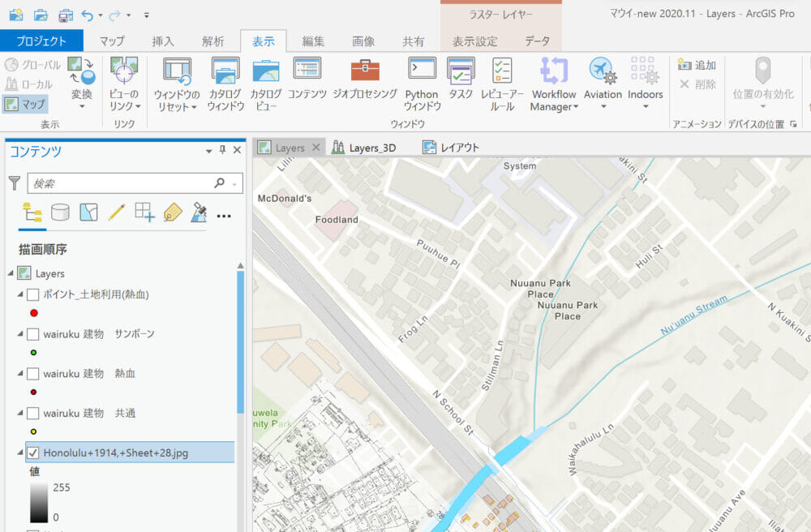Switch view to Map (マップ) mode
The image size is (811, 532).
coord(25,104)
